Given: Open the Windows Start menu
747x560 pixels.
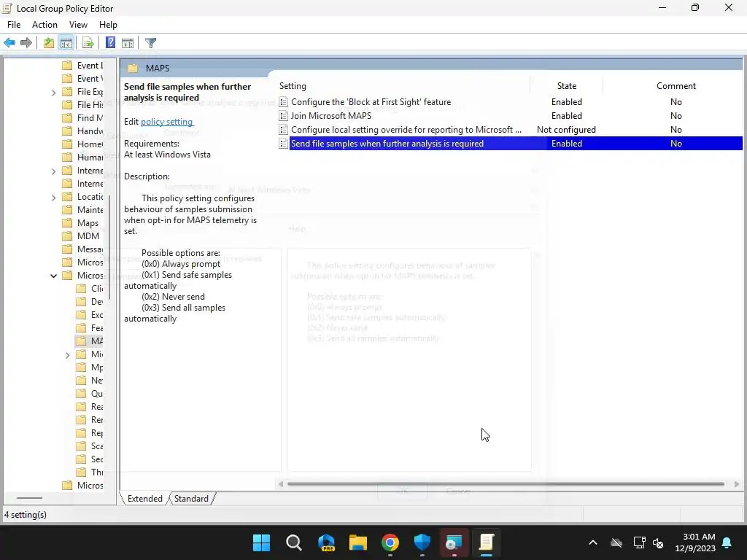Looking at the screenshot, I should [261, 542].
